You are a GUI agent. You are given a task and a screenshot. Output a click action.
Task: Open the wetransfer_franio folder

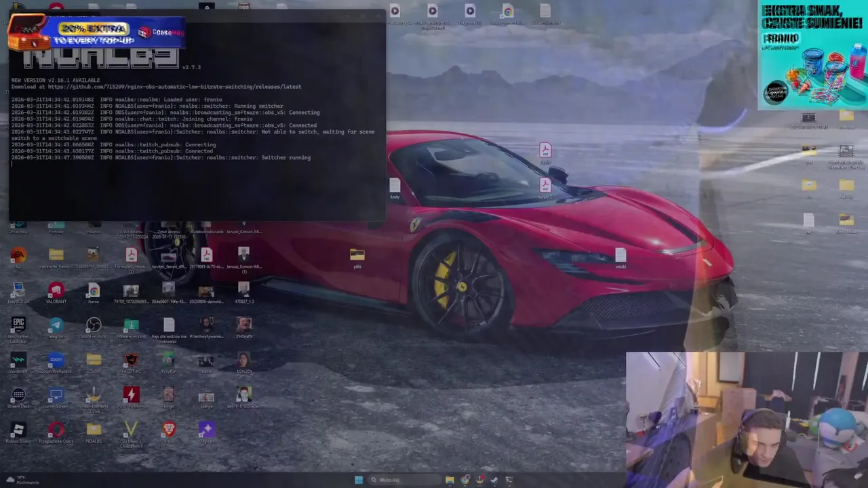click(x=56, y=258)
